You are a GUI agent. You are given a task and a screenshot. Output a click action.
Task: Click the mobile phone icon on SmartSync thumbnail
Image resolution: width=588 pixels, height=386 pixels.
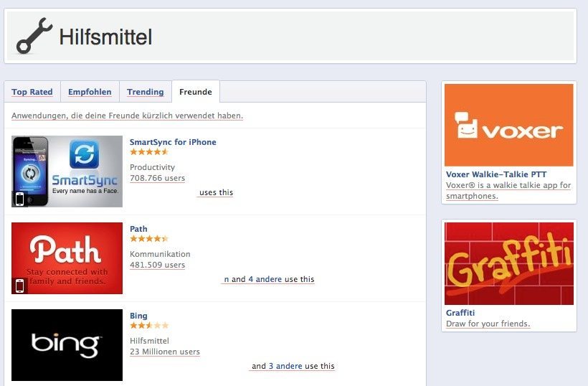pyautogui.click(x=19, y=199)
